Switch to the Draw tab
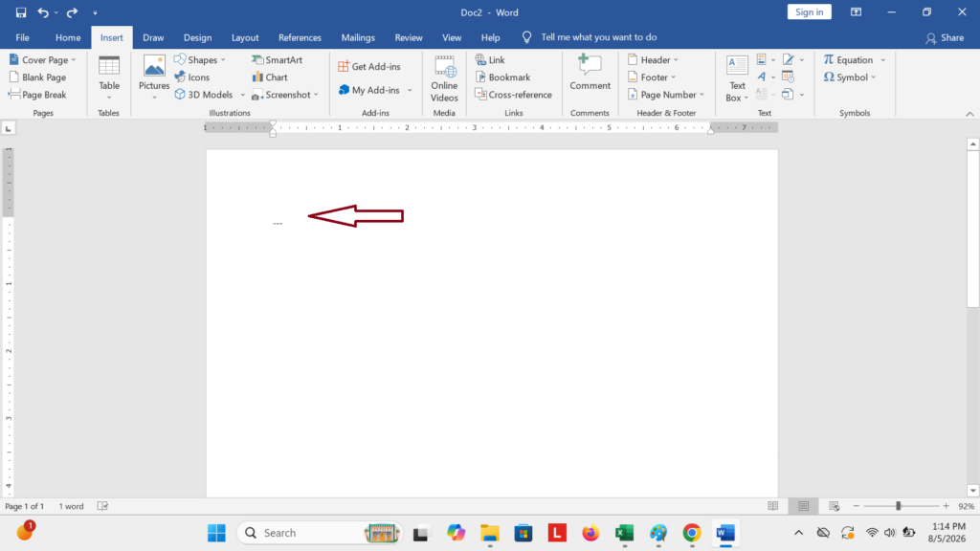 [153, 37]
